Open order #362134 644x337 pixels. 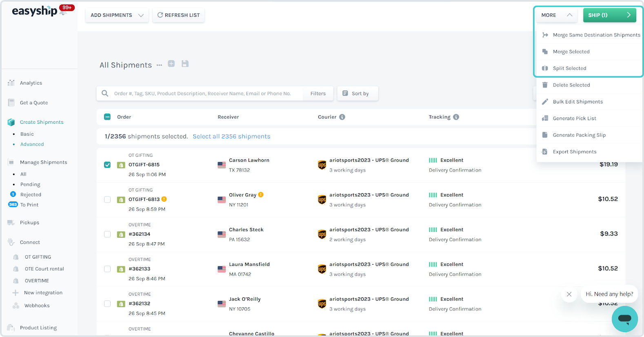140,234
